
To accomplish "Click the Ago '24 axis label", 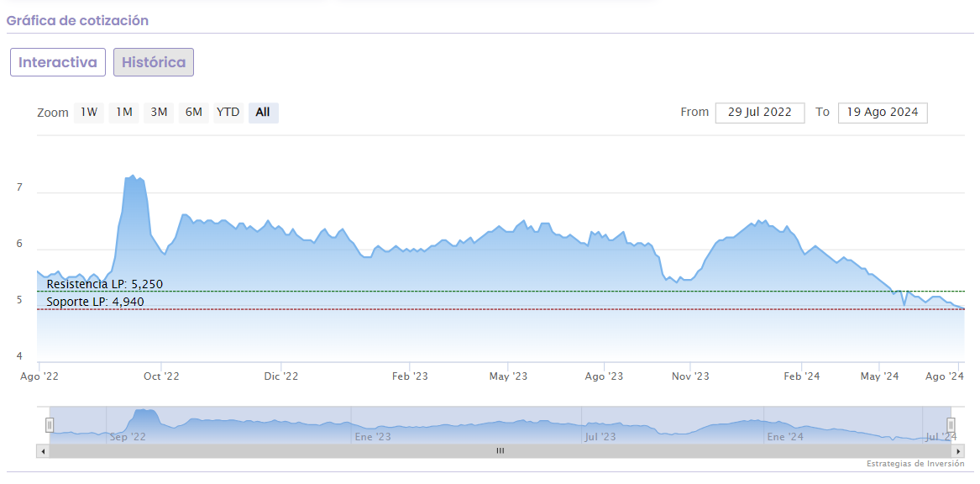I will (x=945, y=376).
